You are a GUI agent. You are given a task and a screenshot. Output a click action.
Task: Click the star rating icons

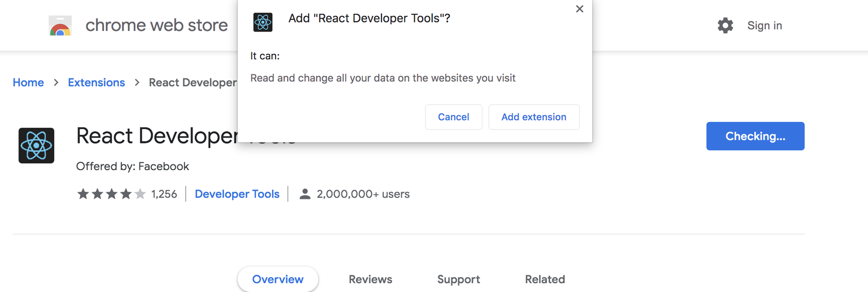pos(111,194)
